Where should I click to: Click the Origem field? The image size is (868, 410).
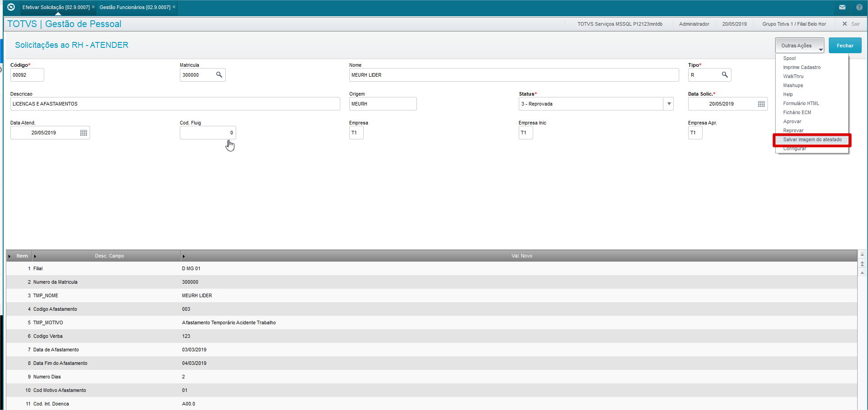[x=383, y=104]
